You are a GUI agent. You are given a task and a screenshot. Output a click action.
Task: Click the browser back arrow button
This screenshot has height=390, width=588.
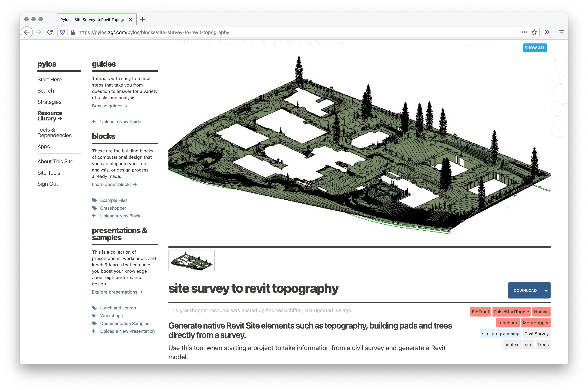pyautogui.click(x=27, y=32)
